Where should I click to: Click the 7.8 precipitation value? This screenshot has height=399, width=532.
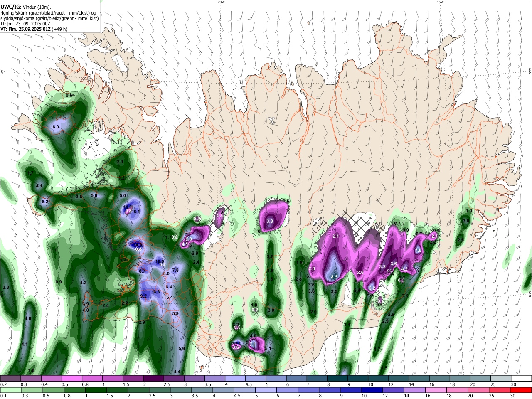[175, 270]
